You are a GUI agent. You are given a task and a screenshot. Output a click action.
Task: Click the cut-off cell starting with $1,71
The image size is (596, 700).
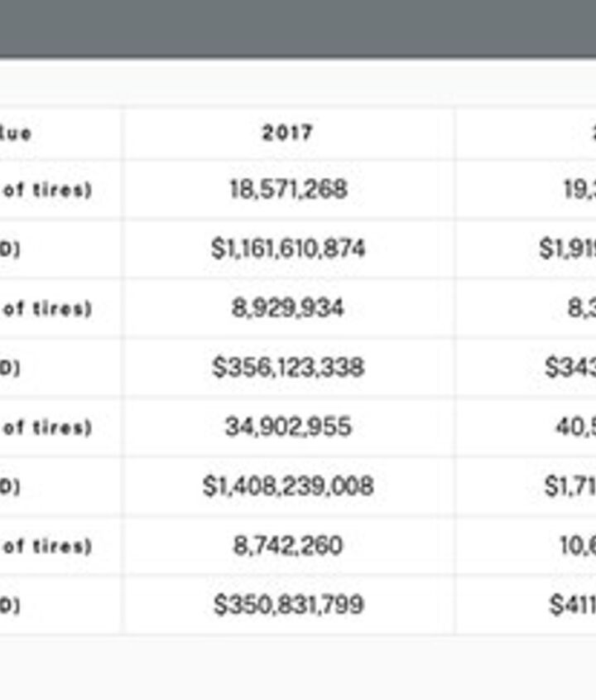[570, 485]
